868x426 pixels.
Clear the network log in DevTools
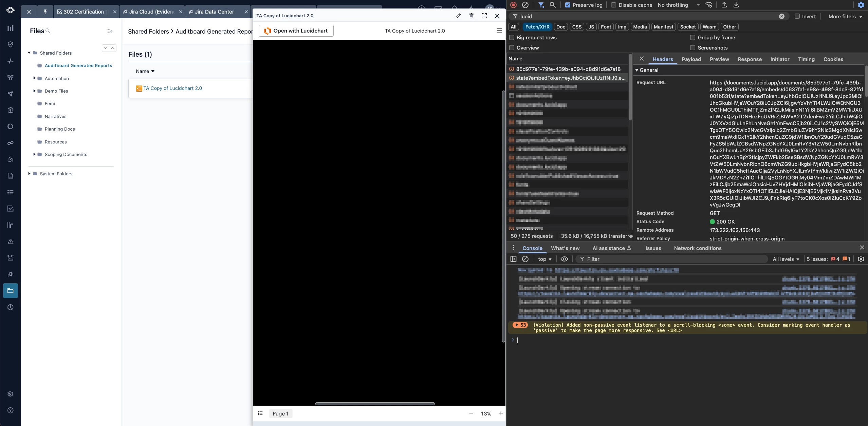point(525,5)
